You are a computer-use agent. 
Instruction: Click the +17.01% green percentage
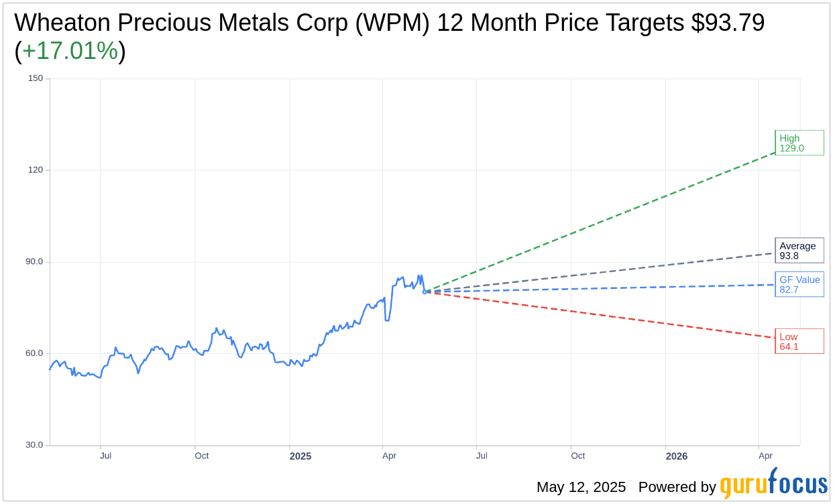[x=70, y=51]
